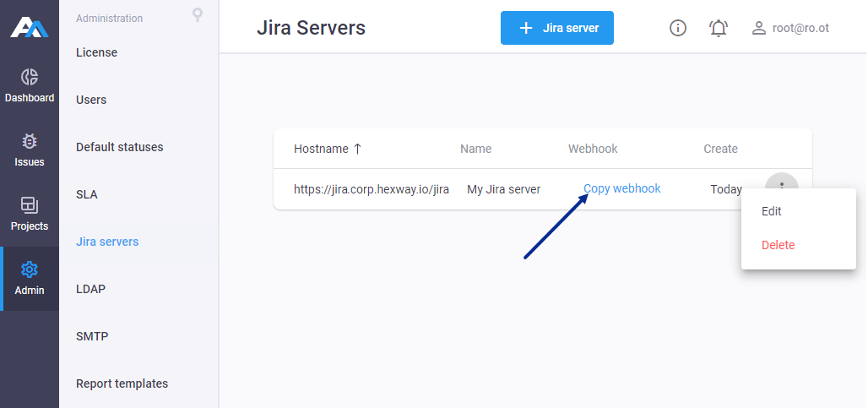The height and width of the screenshot is (408, 868).
Task: Open the LDAP settings
Action: pyautogui.click(x=90, y=289)
